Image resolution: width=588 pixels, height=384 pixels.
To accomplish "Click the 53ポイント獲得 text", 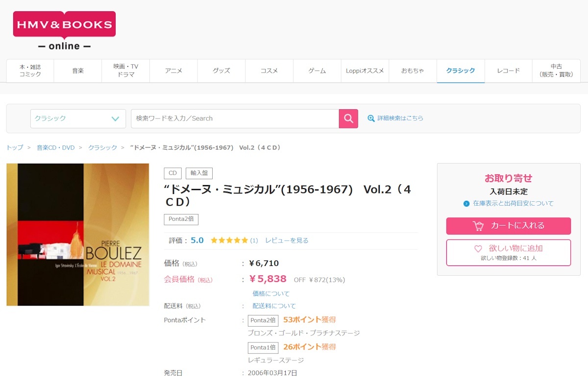I will [x=310, y=320].
